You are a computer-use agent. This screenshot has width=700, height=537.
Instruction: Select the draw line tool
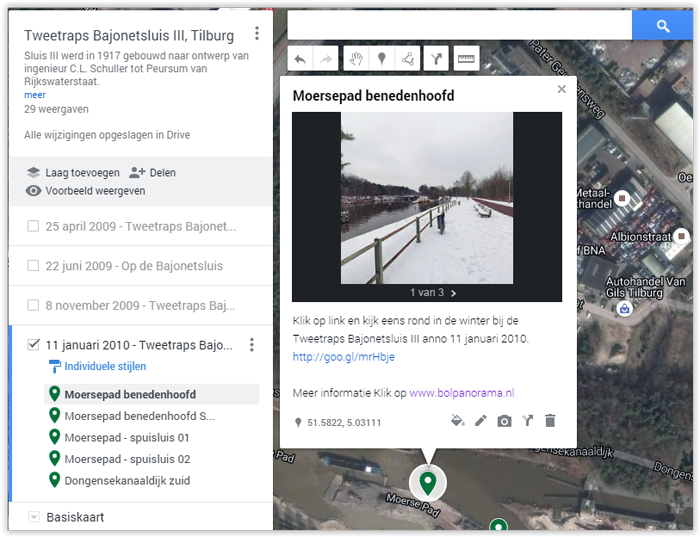[x=408, y=58]
